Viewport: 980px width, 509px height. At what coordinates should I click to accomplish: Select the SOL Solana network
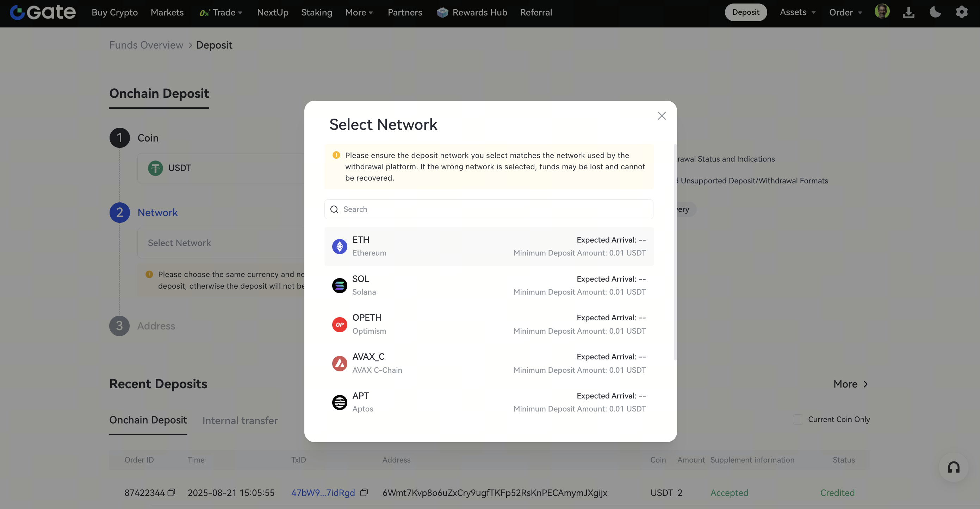[489, 285]
